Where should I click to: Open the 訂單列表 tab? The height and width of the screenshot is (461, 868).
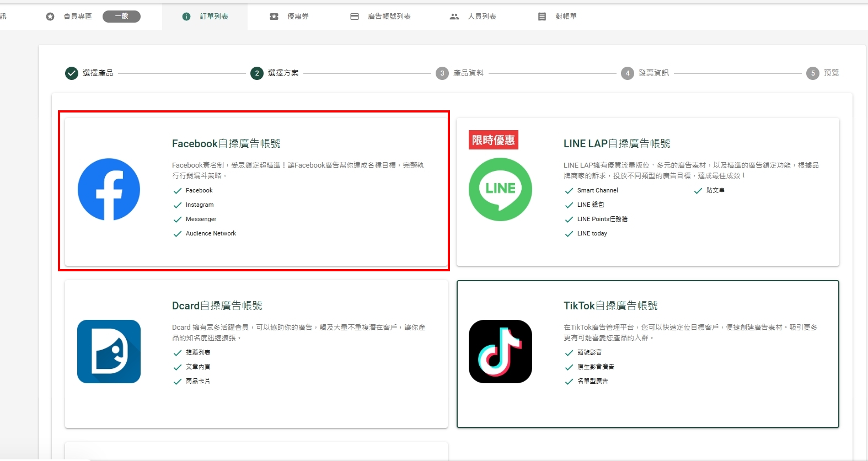pyautogui.click(x=205, y=17)
